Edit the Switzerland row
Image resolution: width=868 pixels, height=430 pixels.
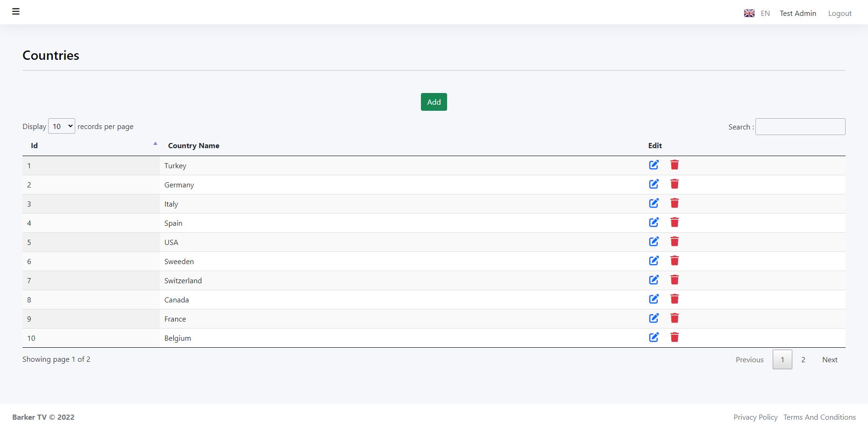coord(654,280)
